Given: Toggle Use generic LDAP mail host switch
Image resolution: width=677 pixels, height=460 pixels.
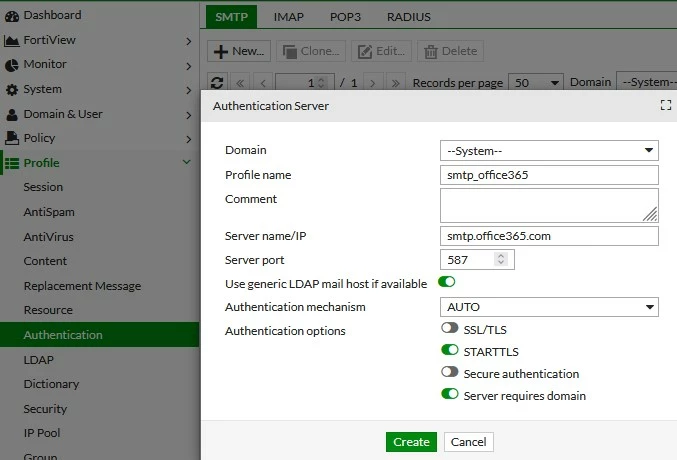Looking at the screenshot, I should [x=446, y=282].
